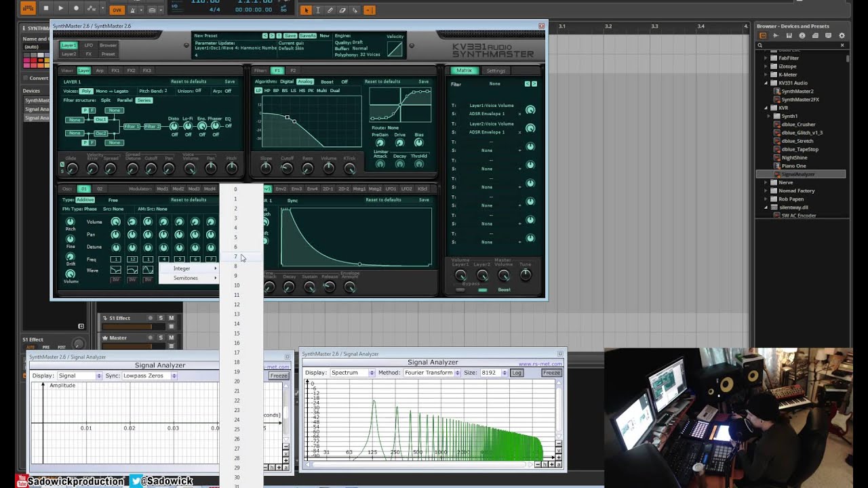The image size is (868, 488).
Task: Select the HP filter type
Action: tap(267, 90)
